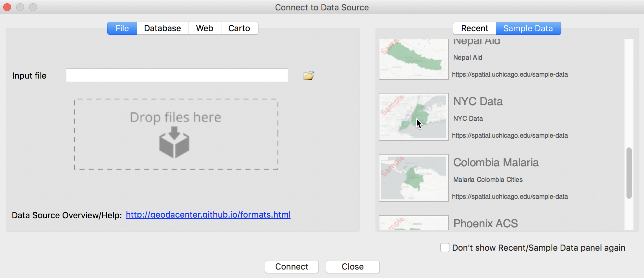The height and width of the screenshot is (278, 644).
Task: Close the window with red button
Action: 7,7
